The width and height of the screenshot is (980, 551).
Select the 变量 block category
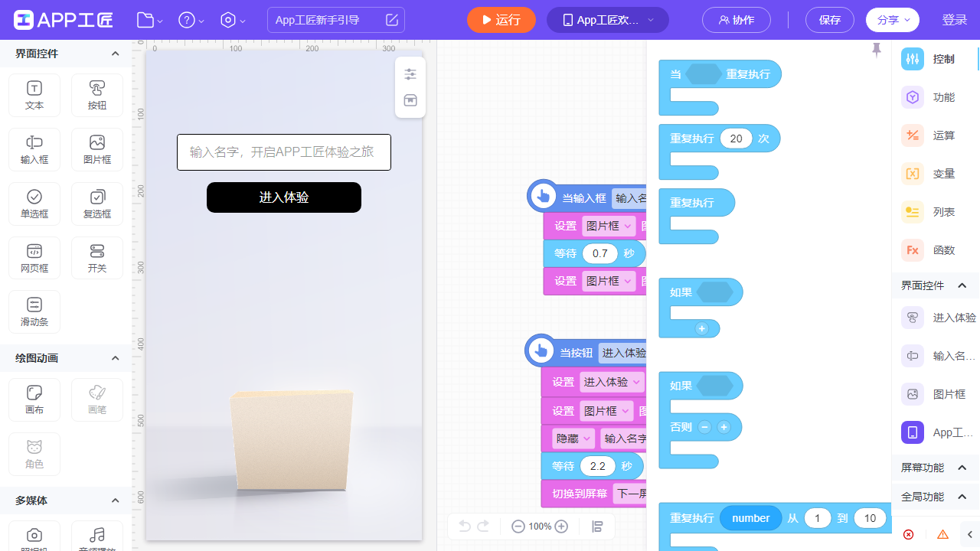[936, 174]
